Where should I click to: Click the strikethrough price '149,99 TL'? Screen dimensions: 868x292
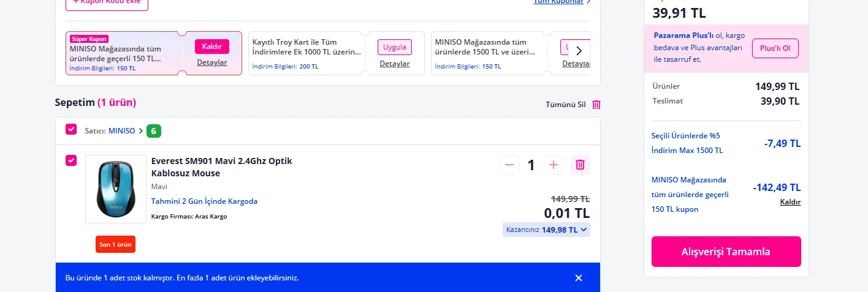click(x=570, y=199)
